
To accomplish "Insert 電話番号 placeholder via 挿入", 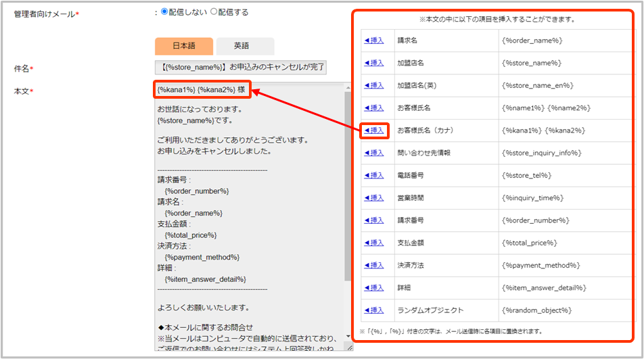I will pos(374,175).
